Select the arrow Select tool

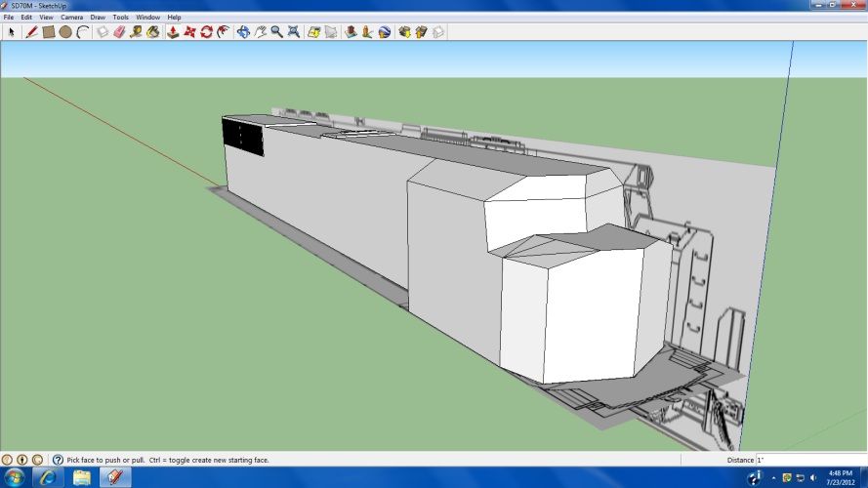[x=11, y=32]
